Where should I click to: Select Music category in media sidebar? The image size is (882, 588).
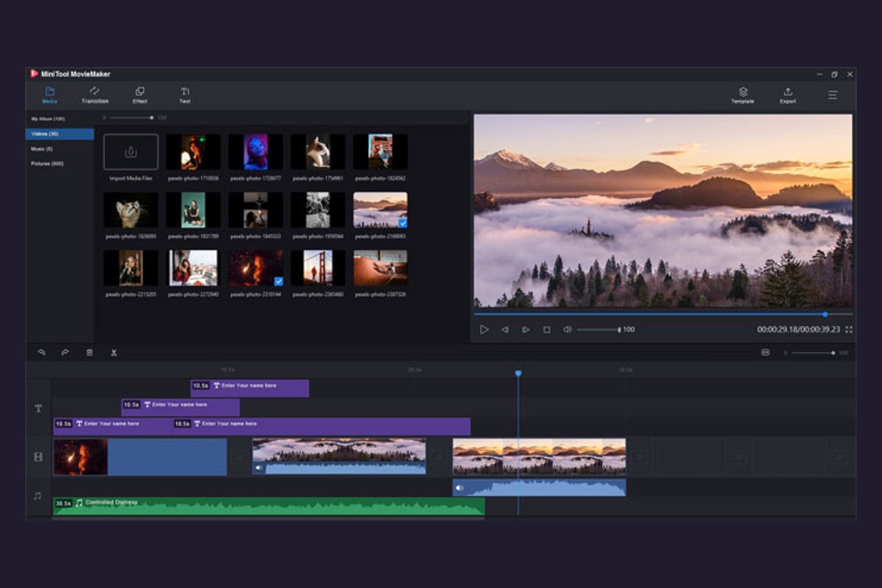click(x=42, y=149)
